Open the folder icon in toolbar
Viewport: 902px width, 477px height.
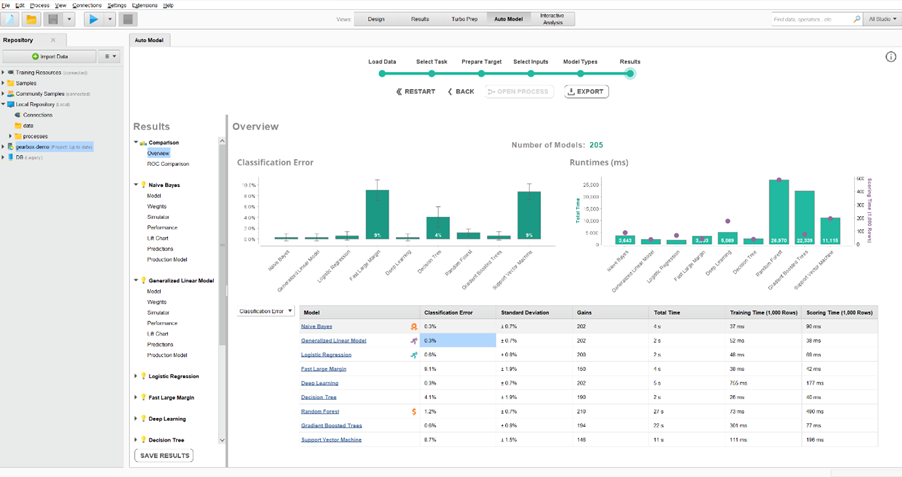[x=31, y=19]
